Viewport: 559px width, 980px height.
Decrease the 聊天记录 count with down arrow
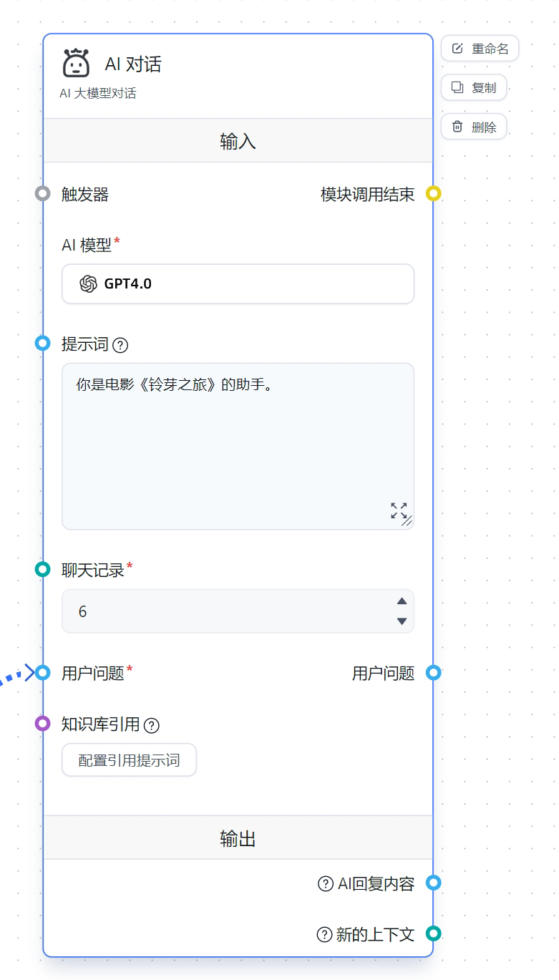402,621
